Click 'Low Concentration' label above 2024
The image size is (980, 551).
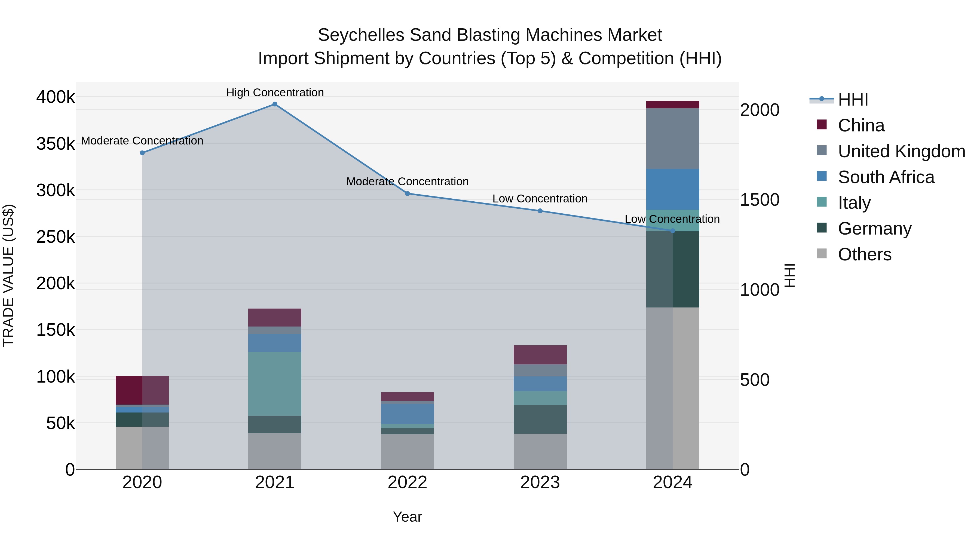[672, 219]
